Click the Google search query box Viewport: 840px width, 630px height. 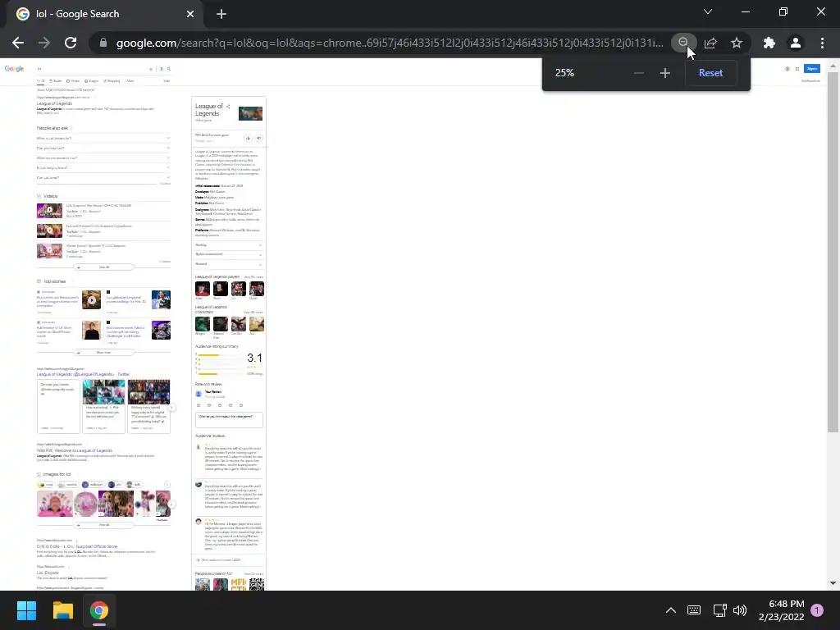pos(92,69)
